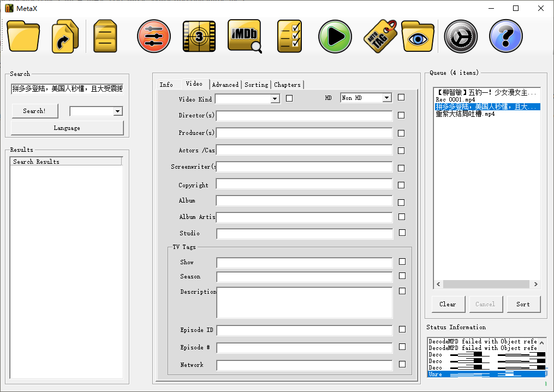554x392 pixels.
Task: Click the Auto Tag icon
Action: point(380,36)
